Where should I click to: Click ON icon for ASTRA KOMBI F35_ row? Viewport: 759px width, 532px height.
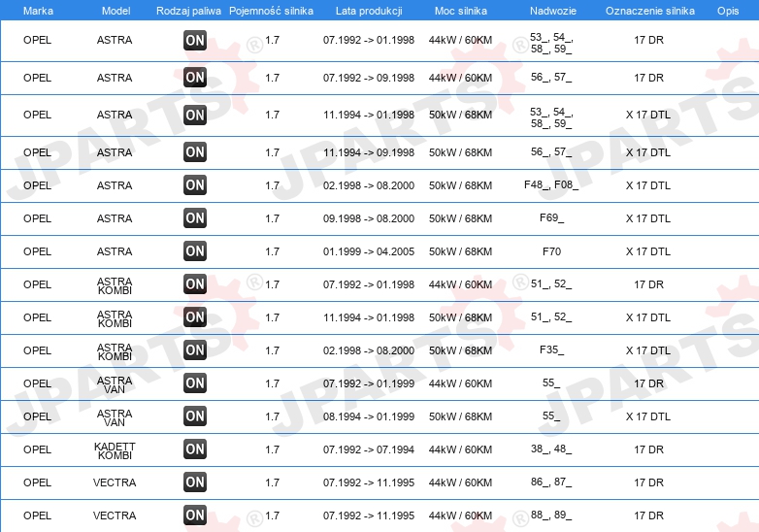point(195,350)
